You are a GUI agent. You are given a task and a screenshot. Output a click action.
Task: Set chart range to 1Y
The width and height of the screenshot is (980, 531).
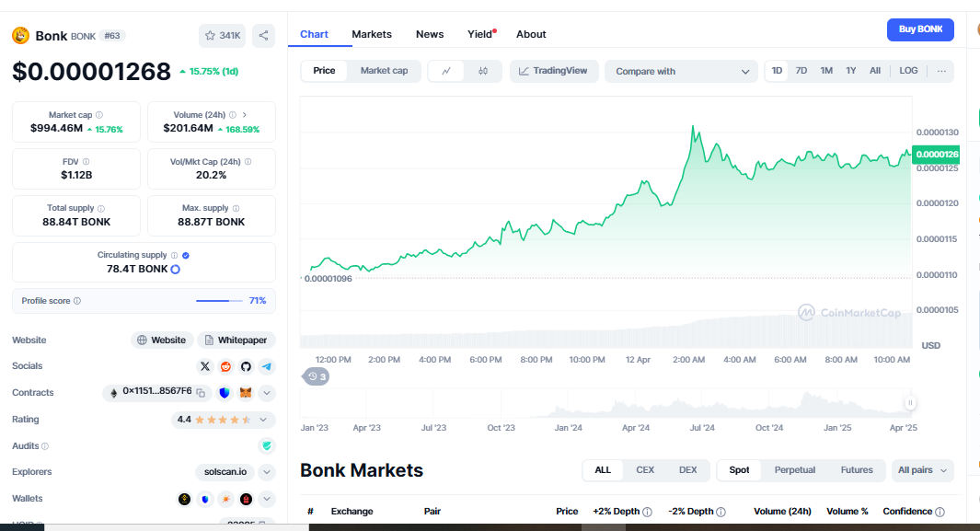(850, 71)
